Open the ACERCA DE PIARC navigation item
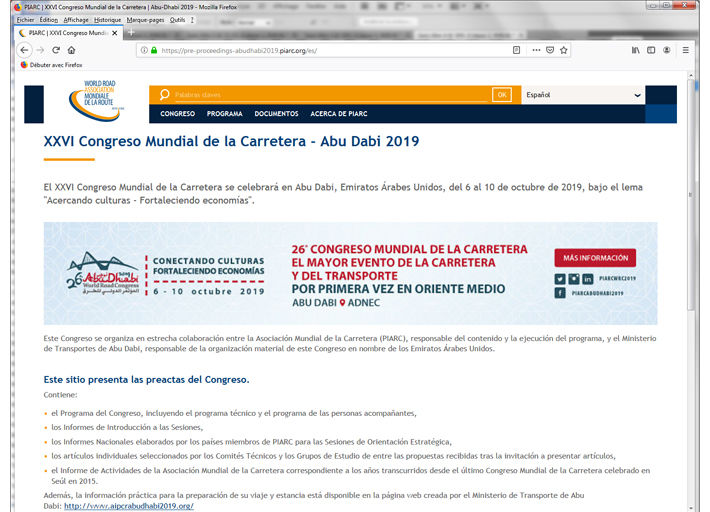The width and height of the screenshot is (710, 512). (x=339, y=114)
